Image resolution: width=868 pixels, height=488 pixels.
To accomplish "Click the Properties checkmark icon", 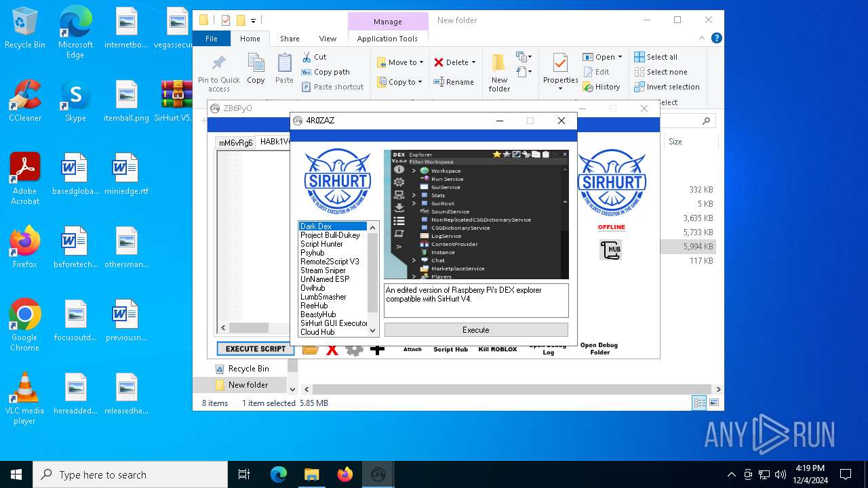I will (560, 64).
